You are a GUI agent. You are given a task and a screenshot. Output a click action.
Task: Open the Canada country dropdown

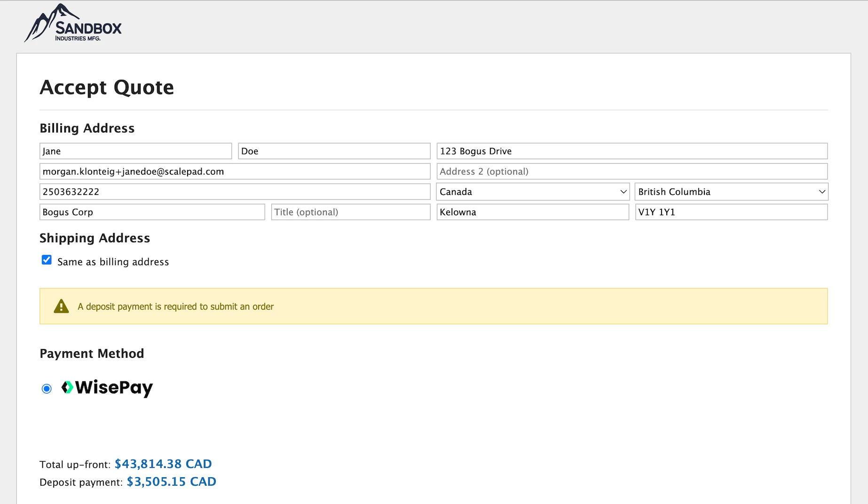[x=533, y=192]
